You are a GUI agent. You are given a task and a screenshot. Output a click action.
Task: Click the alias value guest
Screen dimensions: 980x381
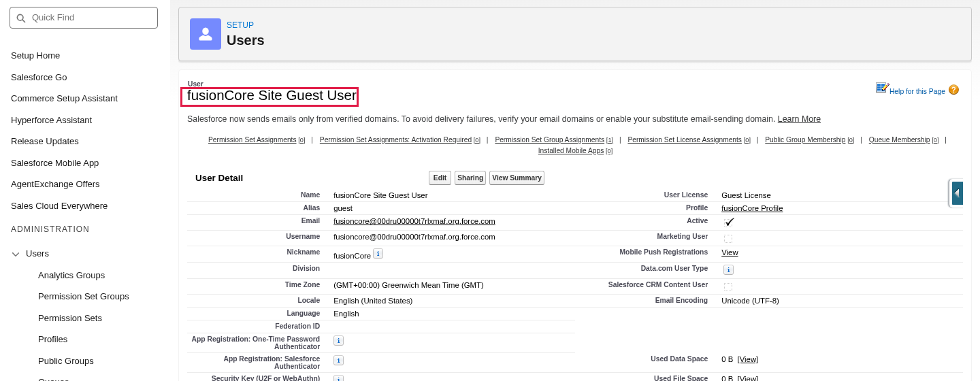click(343, 208)
